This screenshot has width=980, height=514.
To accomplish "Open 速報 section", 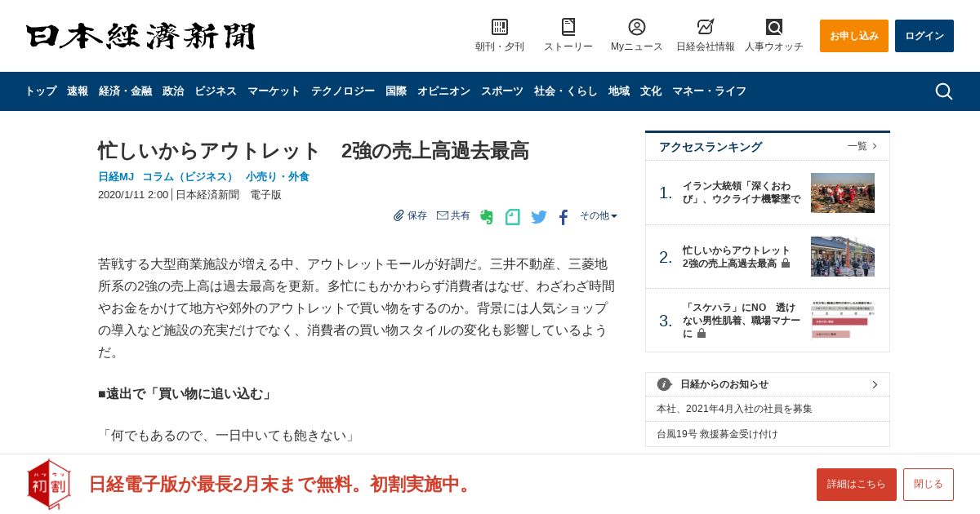I will (x=78, y=91).
